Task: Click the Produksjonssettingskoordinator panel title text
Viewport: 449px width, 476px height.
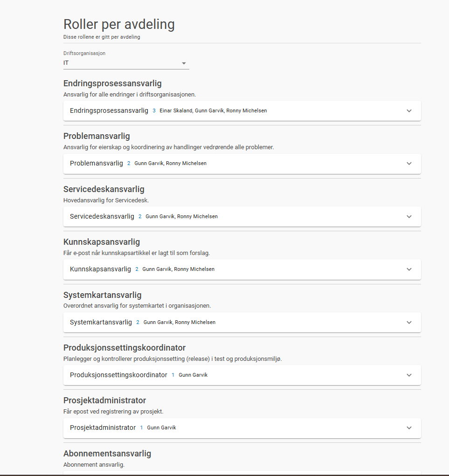Action: 118,375
